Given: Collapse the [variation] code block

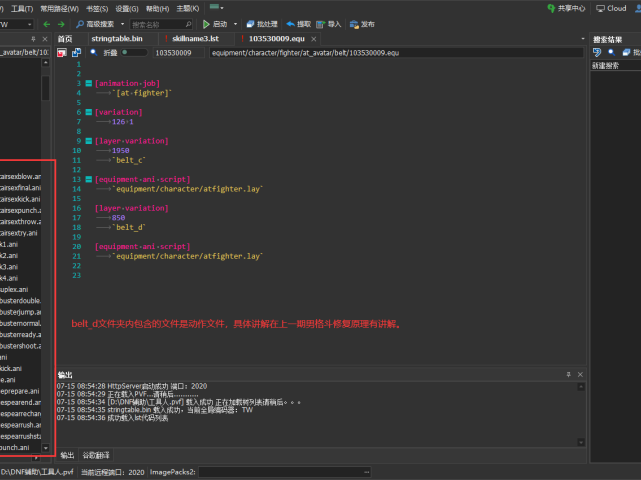Looking at the screenshot, I should point(89,112).
